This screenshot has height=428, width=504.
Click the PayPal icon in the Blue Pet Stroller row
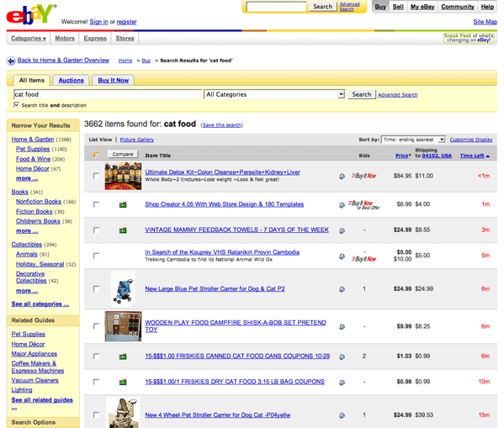pyautogui.click(x=342, y=289)
